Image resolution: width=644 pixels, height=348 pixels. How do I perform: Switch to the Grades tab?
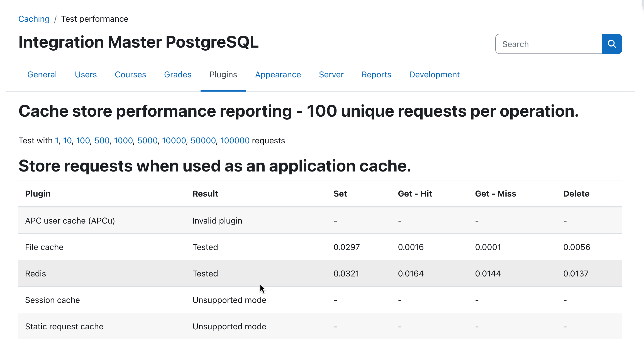point(178,75)
